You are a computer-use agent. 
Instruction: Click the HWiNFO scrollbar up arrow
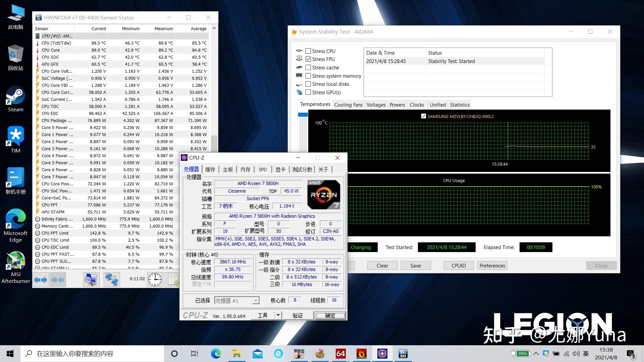pyautogui.click(x=214, y=28)
